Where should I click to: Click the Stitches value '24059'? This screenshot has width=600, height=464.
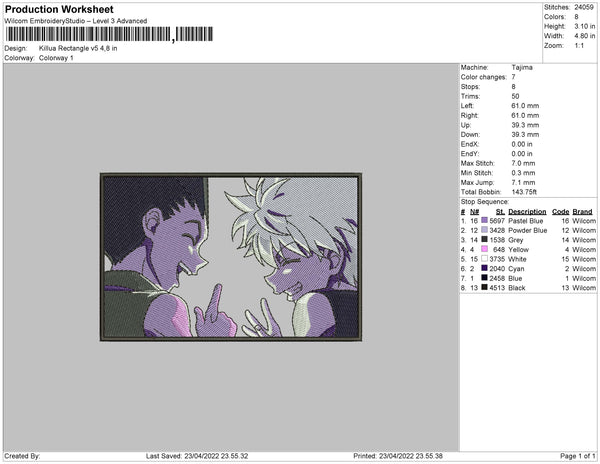click(x=584, y=7)
